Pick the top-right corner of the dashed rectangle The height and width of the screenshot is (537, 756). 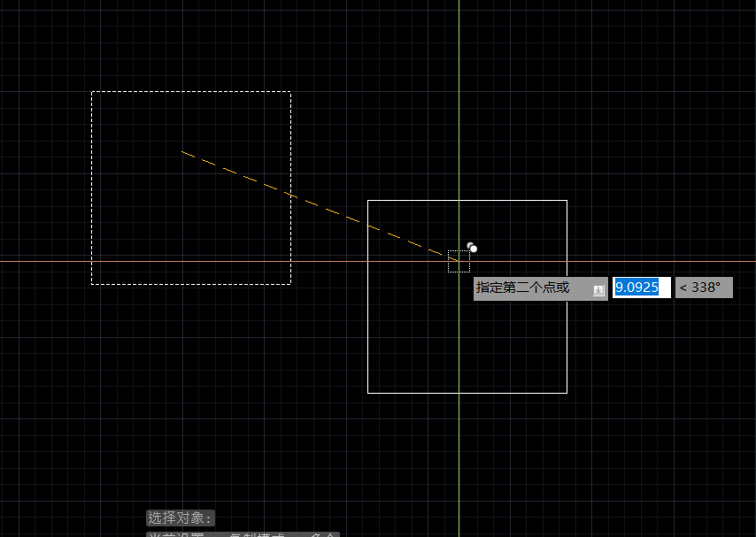pyautogui.click(x=290, y=91)
